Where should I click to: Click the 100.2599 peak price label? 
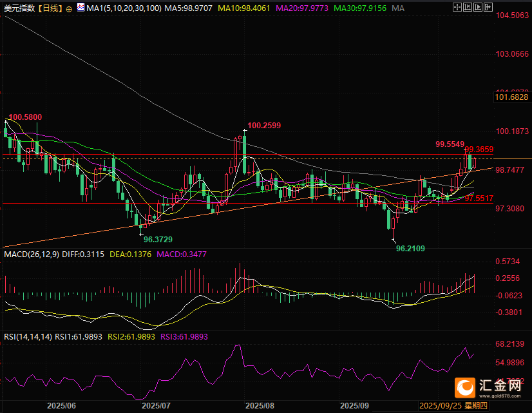coord(264,125)
